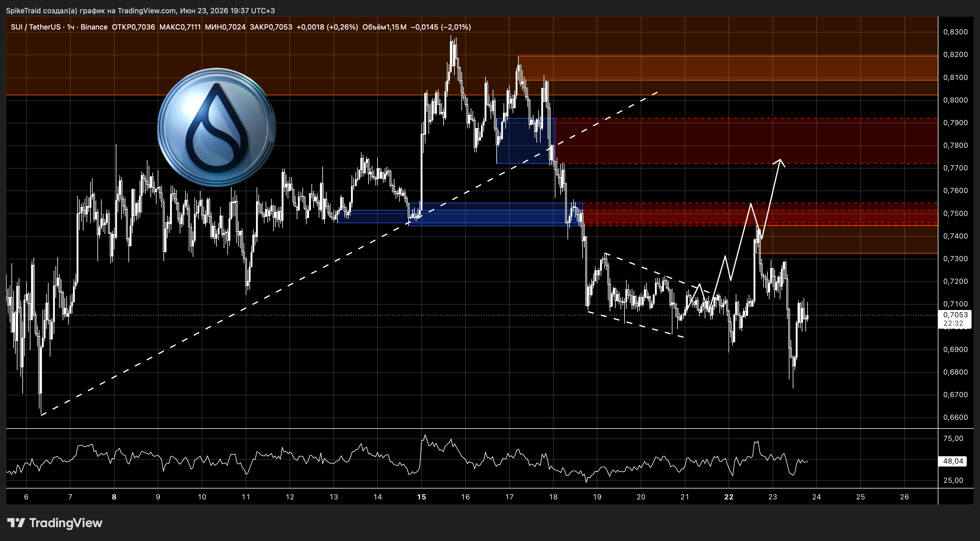
Task: Click date 9 on the time axis
Action: pos(158,497)
